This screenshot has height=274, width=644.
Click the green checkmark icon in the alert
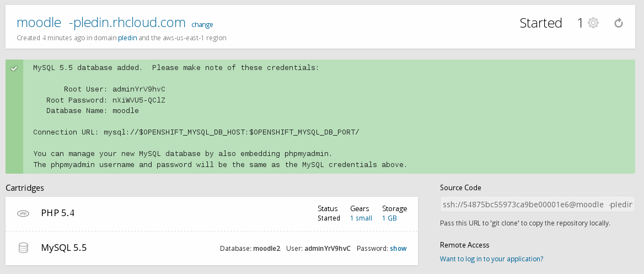[14, 68]
